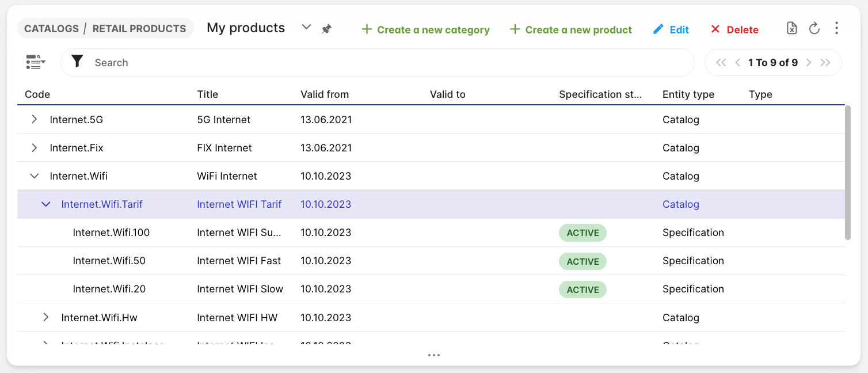
Task: Go to the last page arrow
Action: (825, 63)
